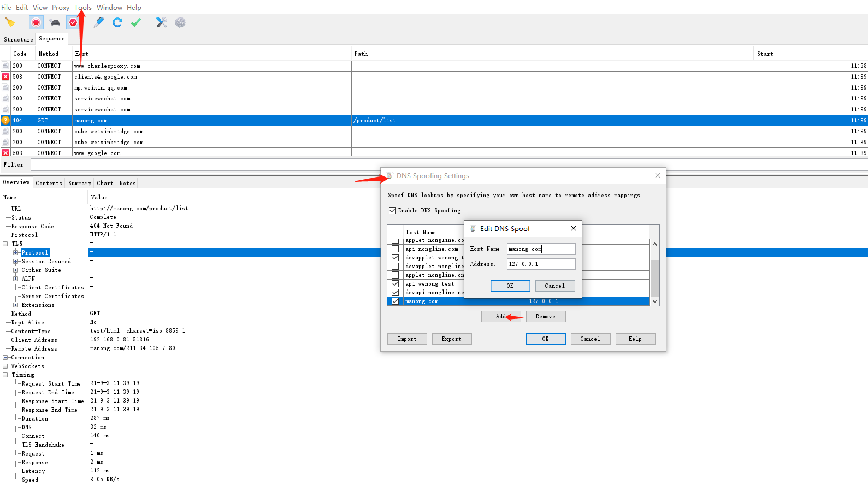Image resolution: width=868 pixels, height=485 pixels.
Task: Switch to the Summary tab
Action: coord(80,183)
